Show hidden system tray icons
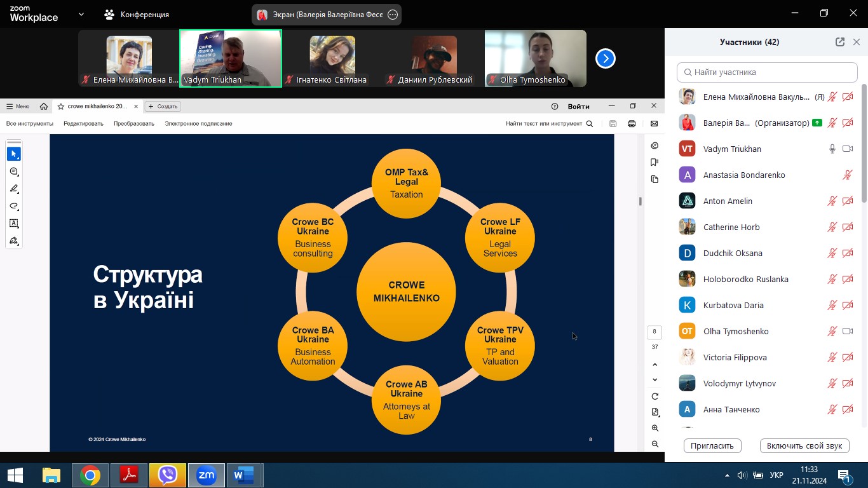 [727, 475]
